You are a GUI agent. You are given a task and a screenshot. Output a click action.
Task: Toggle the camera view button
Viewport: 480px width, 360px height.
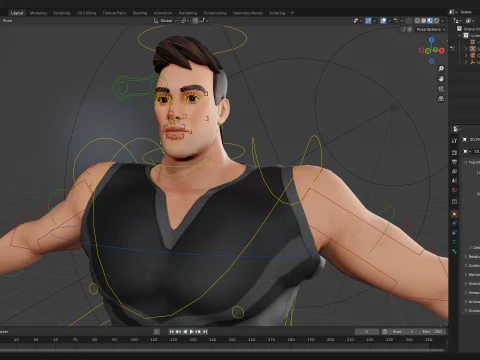pos(441,89)
